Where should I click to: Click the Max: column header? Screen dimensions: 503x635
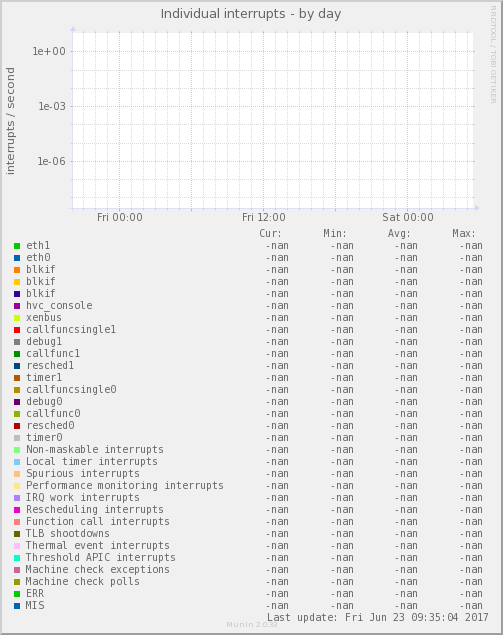click(464, 234)
